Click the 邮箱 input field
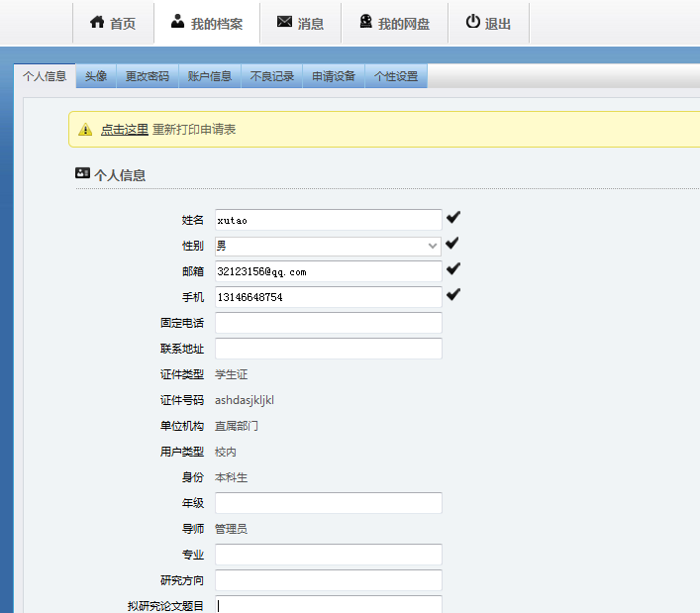 pyautogui.click(x=328, y=271)
